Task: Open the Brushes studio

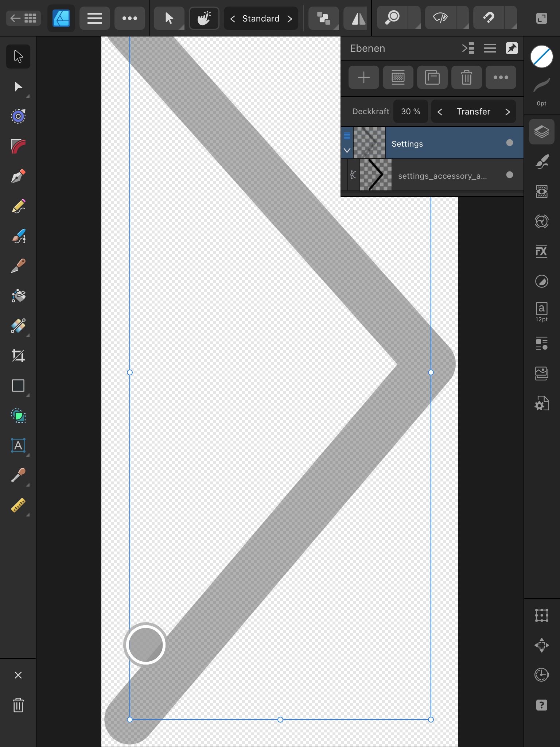Action: click(x=542, y=162)
